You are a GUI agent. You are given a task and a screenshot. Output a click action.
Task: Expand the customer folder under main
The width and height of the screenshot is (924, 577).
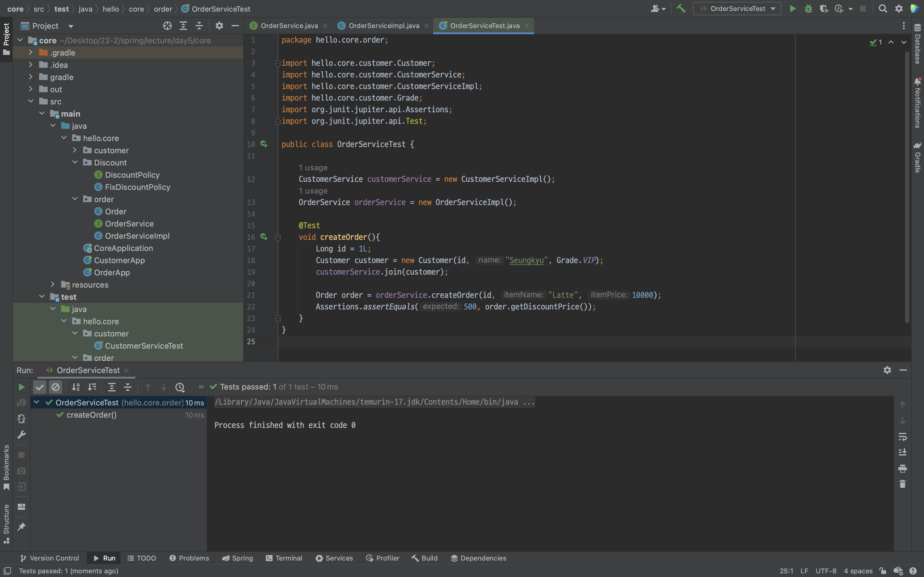pos(75,150)
